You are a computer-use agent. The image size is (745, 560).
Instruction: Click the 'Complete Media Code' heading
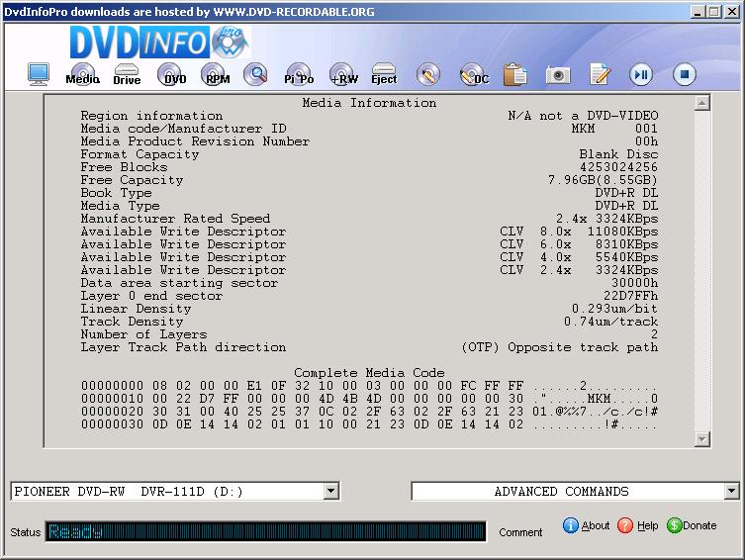(369, 373)
